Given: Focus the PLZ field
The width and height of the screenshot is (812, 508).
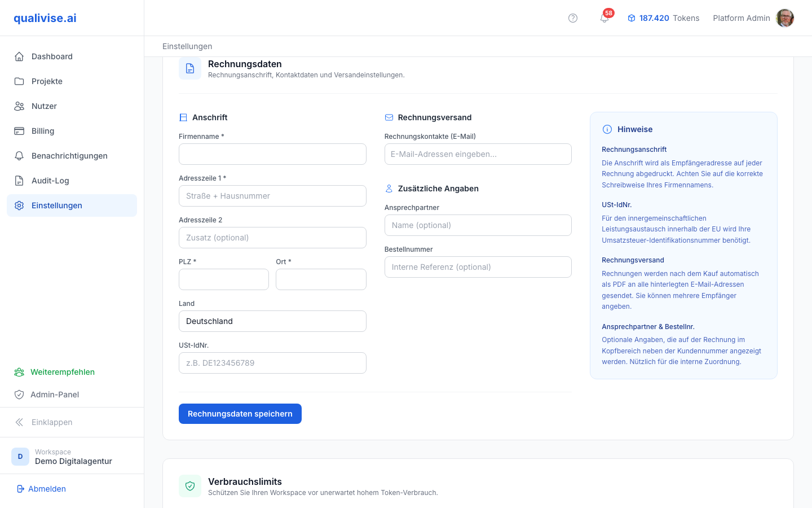Looking at the screenshot, I should click(224, 279).
